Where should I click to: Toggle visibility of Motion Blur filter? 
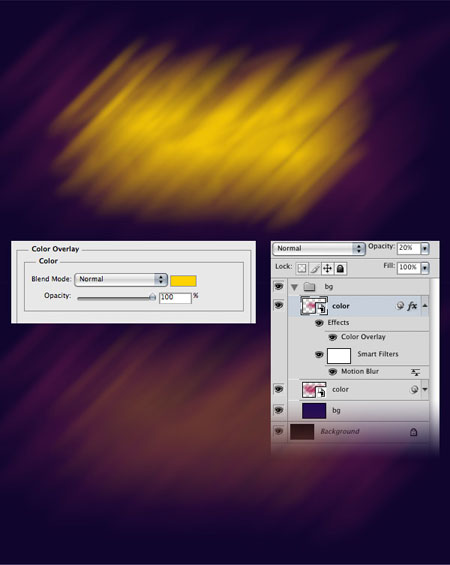pyautogui.click(x=333, y=372)
